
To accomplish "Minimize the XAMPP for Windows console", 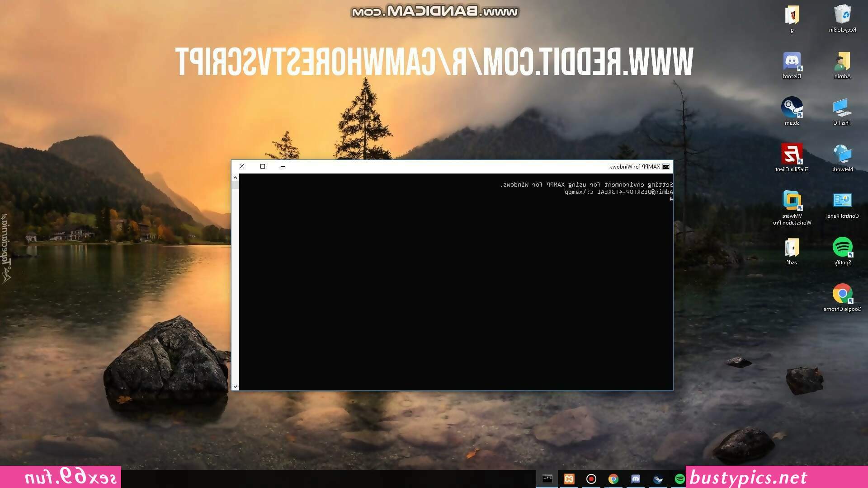I will coord(283,166).
